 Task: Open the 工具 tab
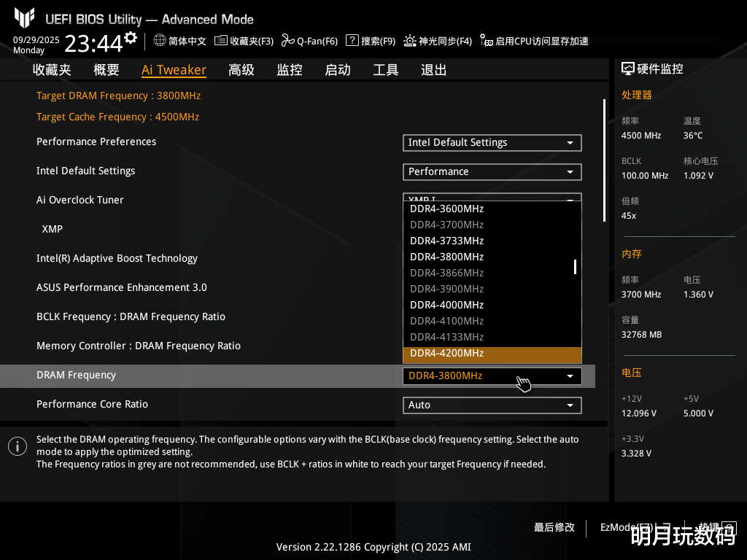[386, 70]
